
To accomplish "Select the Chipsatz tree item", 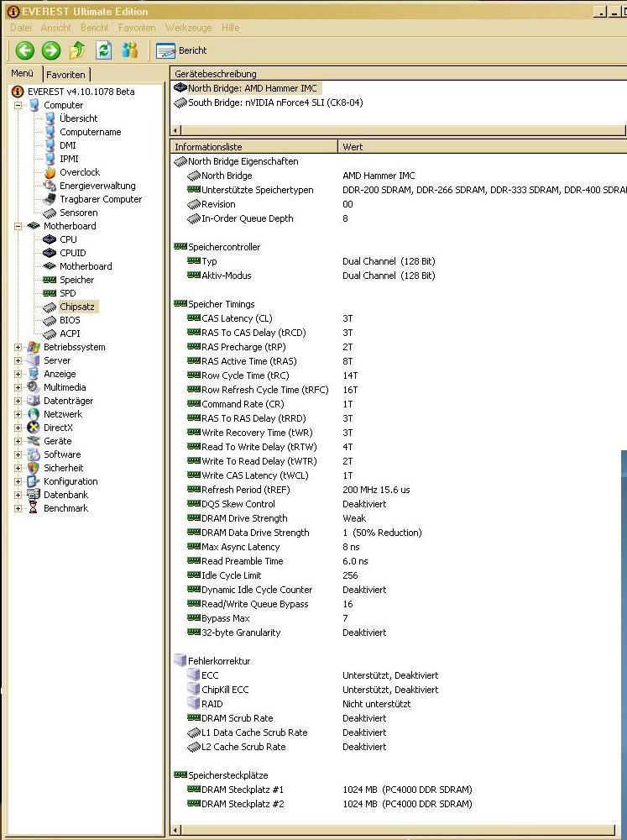I will [77, 307].
